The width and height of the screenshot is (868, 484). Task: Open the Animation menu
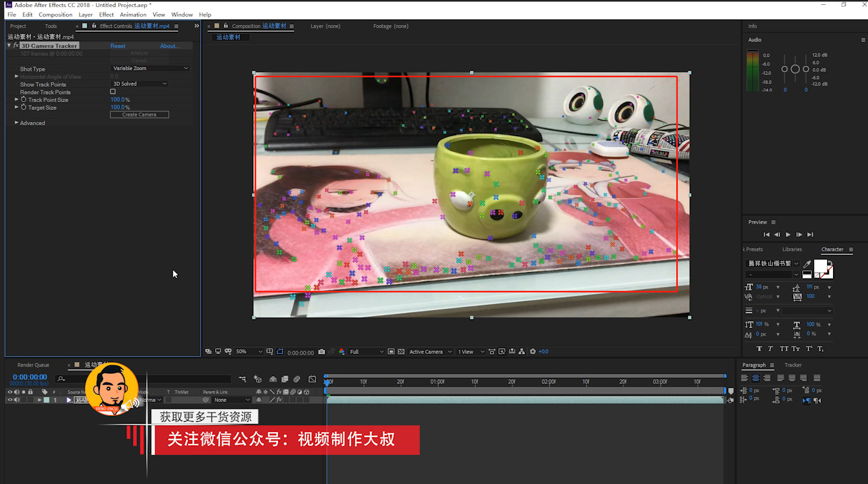pos(133,14)
